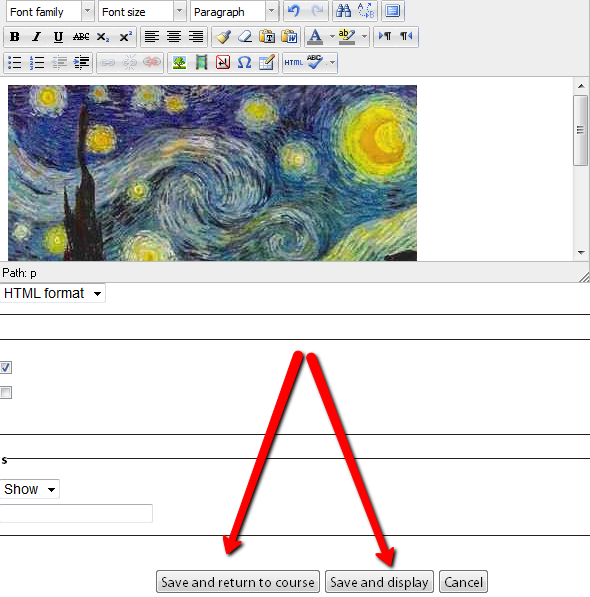
Task: Set right-to-left text direction
Action: tap(407, 37)
